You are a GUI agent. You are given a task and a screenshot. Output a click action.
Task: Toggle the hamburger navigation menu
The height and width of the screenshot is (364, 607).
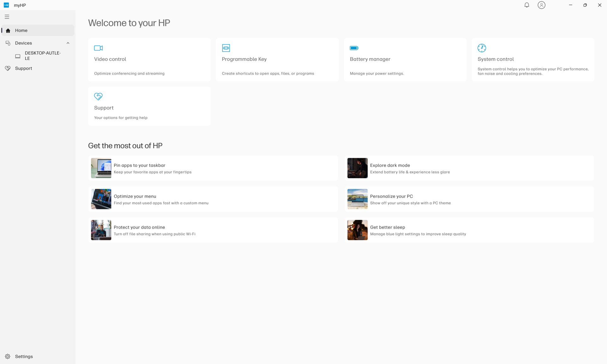click(7, 17)
